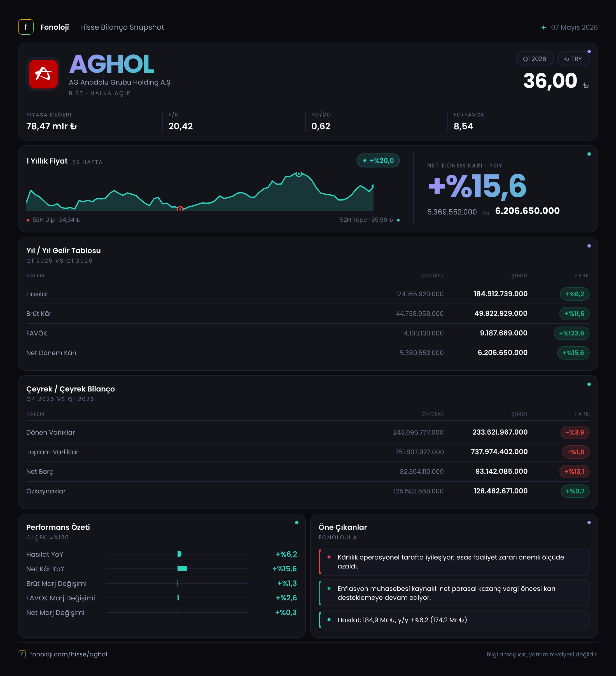Image resolution: width=616 pixels, height=676 pixels.
Task: Click the +%15,6 badge in Net Dönem Kârı row
Action: [x=573, y=353]
